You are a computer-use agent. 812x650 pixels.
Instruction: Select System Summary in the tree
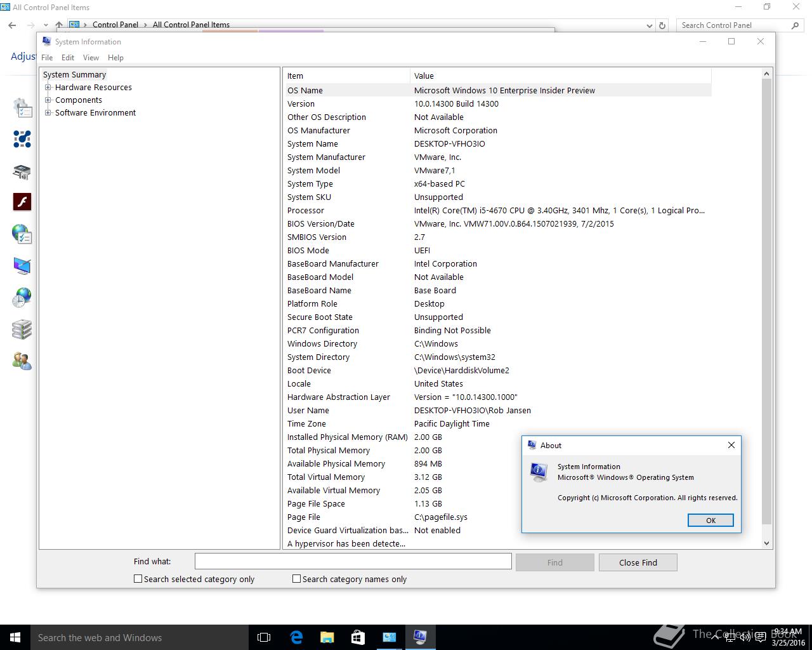(x=74, y=75)
